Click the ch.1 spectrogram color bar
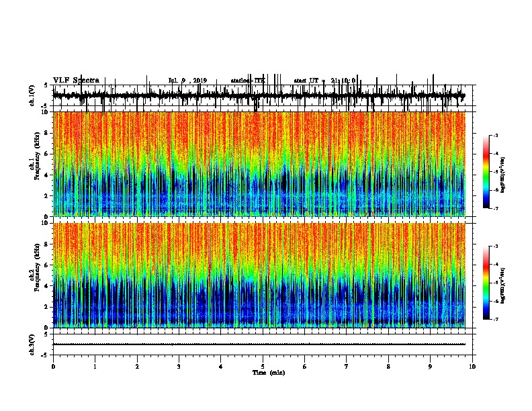Screen dimensions: 532x411 pyautogui.click(x=486, y=172)
